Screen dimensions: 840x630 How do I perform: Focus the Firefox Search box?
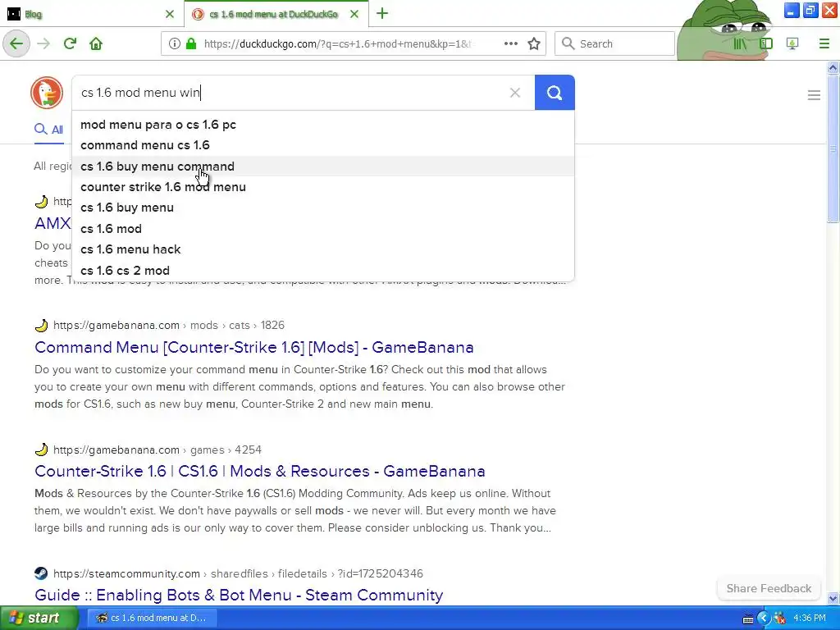click(614, 43)
